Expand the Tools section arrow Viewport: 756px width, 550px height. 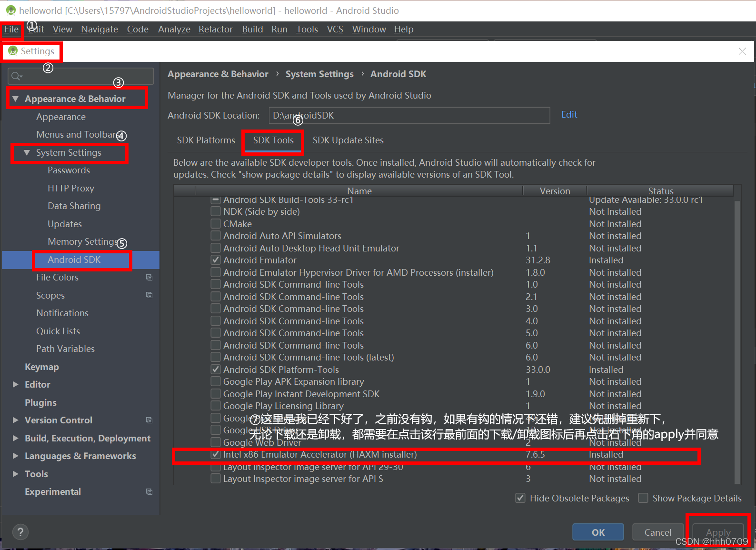[x=15, y=474]
